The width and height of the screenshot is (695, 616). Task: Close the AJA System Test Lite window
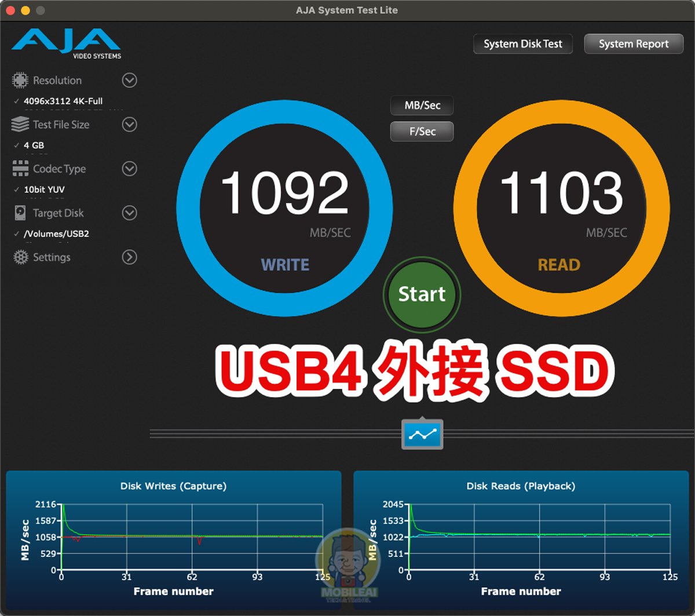pos(10,10)
